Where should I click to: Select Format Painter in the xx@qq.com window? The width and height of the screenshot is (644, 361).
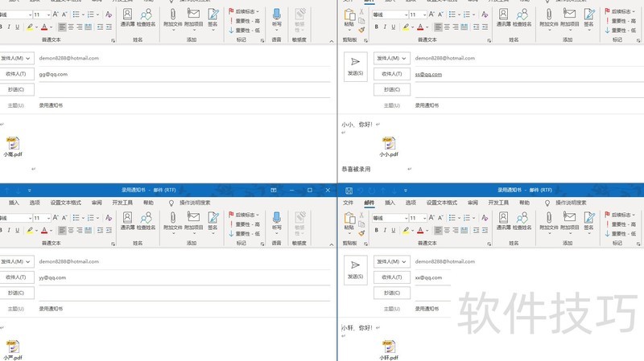coord(361,233)
